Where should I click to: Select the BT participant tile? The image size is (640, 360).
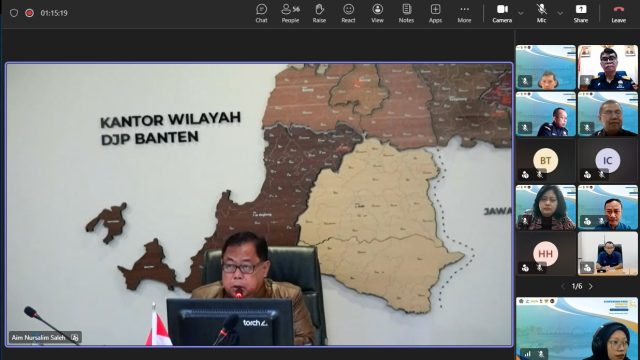[x=546, y=160]
